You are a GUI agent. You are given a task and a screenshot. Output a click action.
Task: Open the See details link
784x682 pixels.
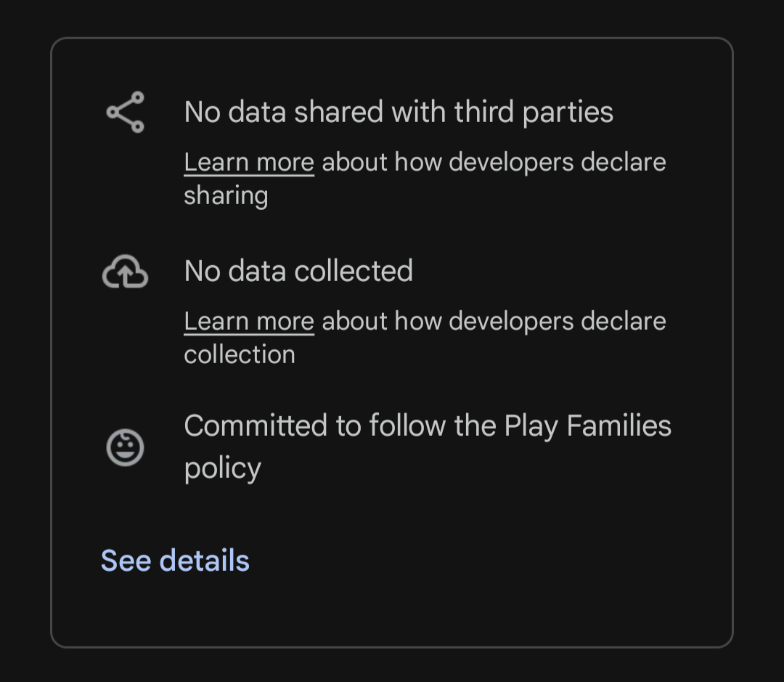tap(175, 561)
